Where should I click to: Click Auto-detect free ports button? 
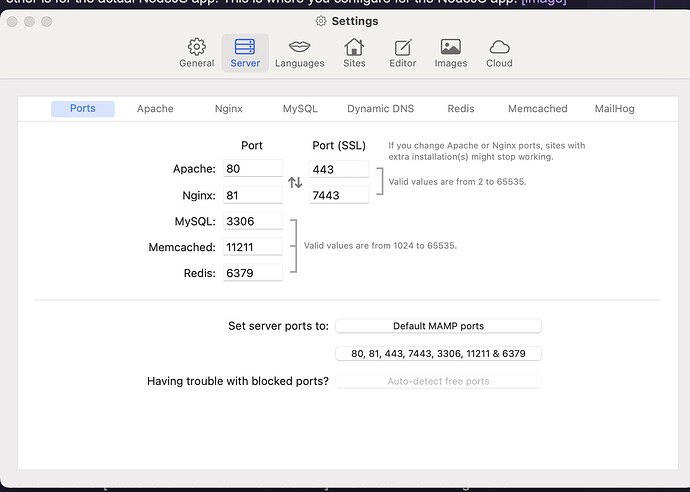point(438,381)
